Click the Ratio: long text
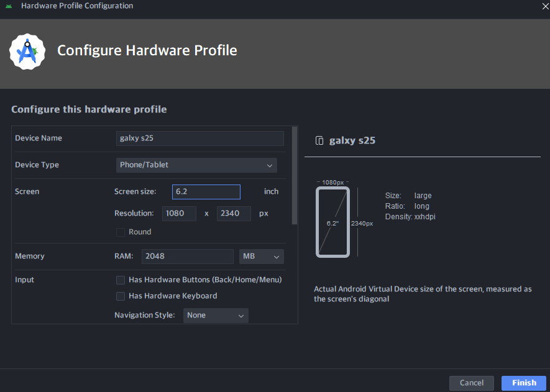Screen dimensions: 550x392 pyautogui.click(x=407, y=206)
